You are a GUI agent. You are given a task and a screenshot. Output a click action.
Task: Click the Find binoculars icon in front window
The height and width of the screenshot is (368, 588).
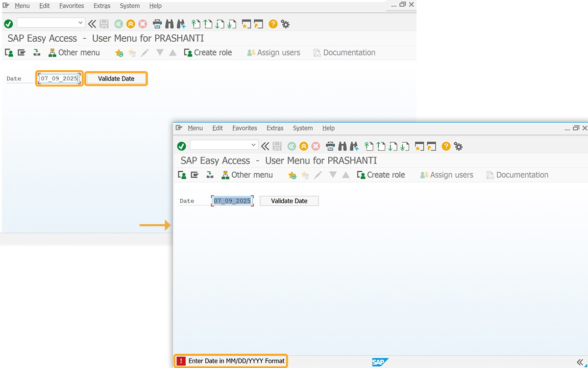pos(343,146)
